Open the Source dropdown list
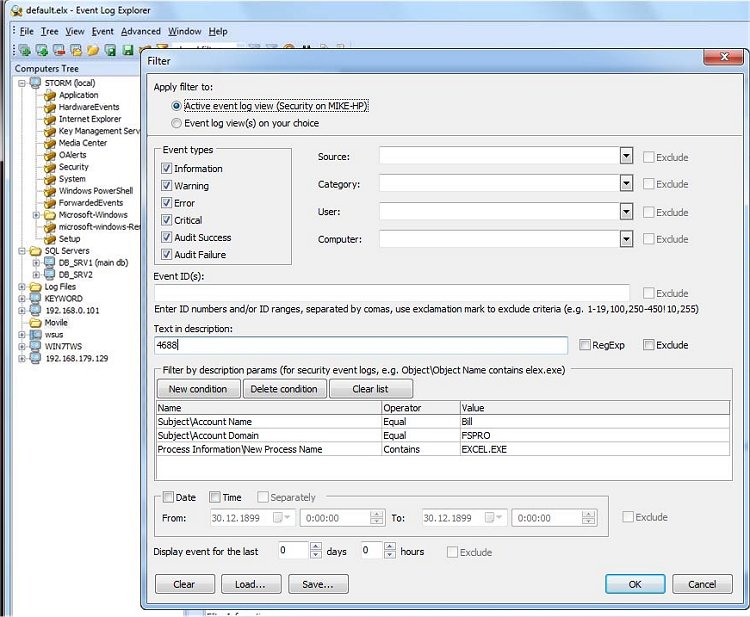 pos(626,156)
